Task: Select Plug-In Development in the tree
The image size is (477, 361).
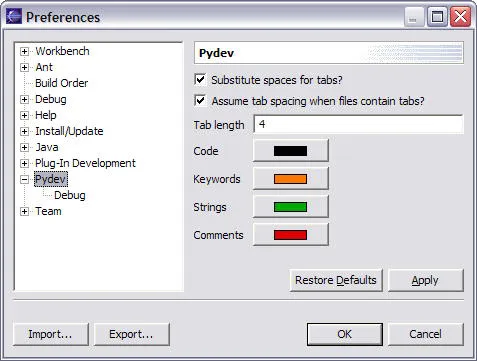Action: point(85,163)
